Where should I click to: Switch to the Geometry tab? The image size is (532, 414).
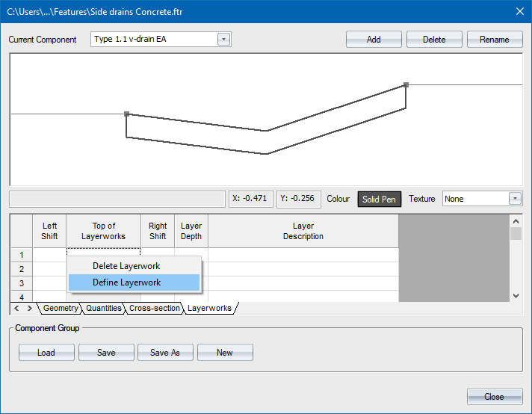60,308
